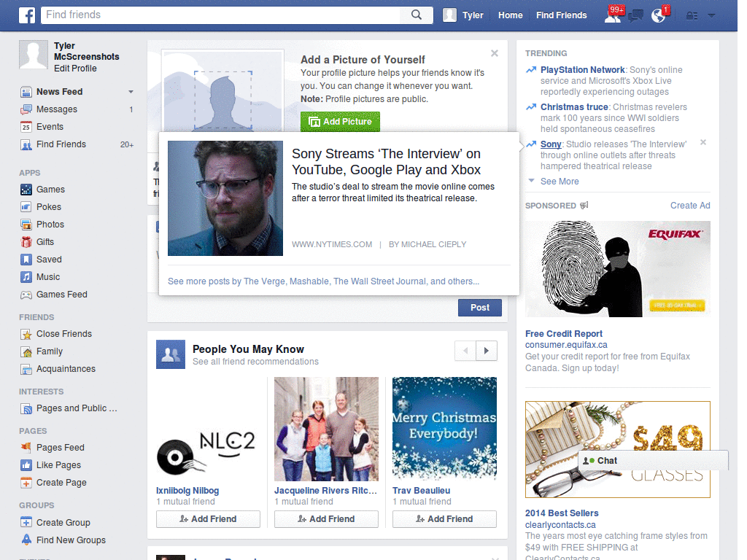Open the Free Credit Report ad link
The width and height of the screenshot is (747, 560).
point(564,334)
